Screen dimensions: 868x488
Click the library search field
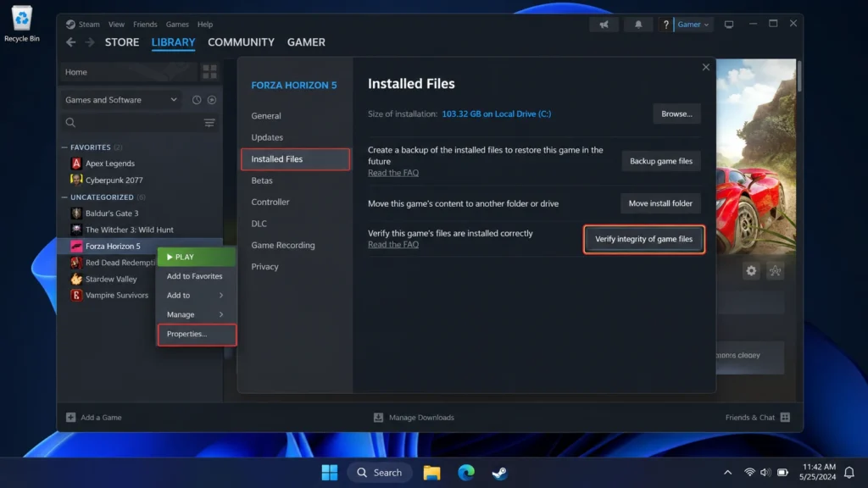point(138,122)
